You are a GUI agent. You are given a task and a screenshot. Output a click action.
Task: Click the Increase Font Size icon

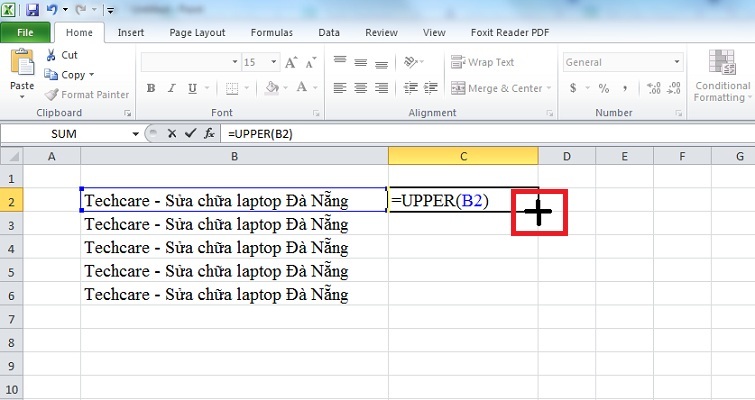[290, 62]
